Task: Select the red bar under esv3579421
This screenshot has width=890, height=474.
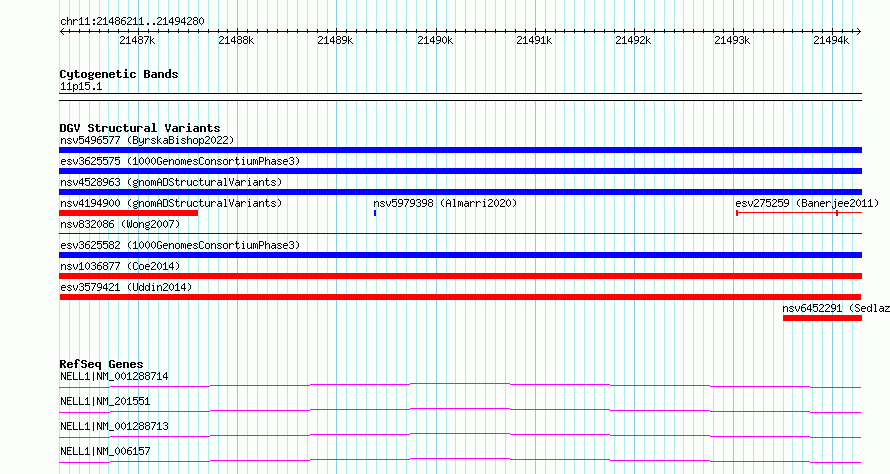Action: 460,297
